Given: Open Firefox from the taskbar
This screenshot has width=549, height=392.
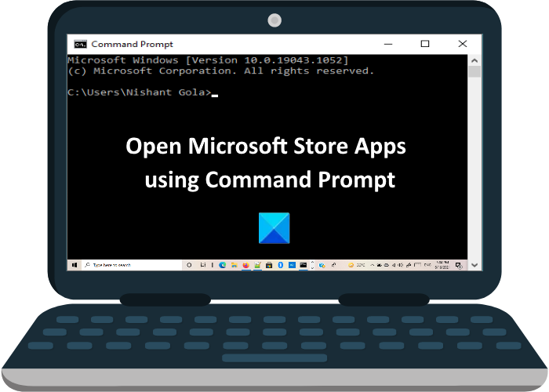Looking at the screenshot, I should tap(245, 265).
